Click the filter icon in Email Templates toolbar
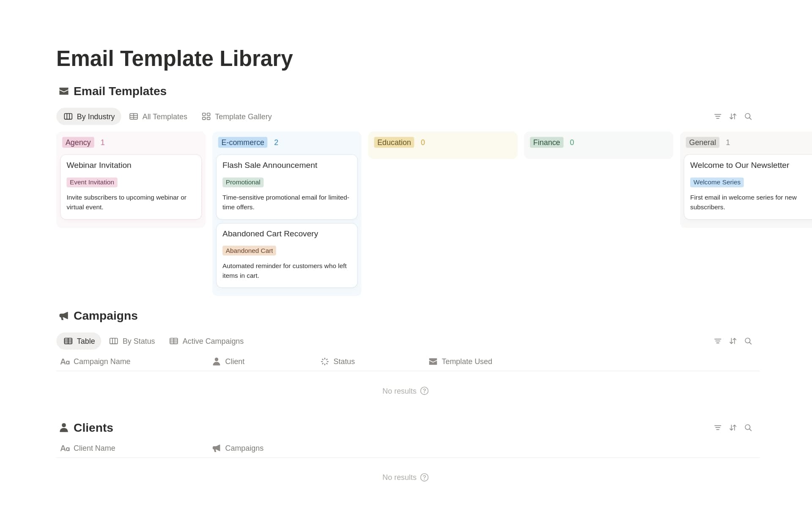The image size is (812, 507). 718,116
